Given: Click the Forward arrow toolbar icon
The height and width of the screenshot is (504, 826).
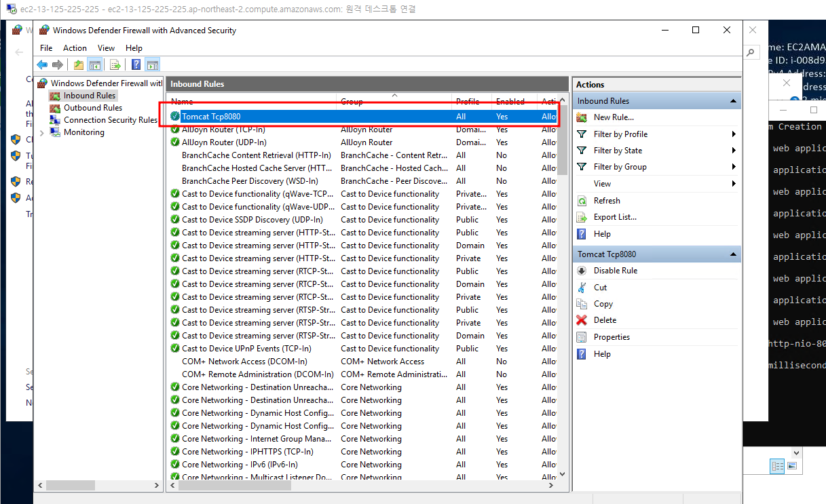Looking at the screenshot, I should coord(58,64).
